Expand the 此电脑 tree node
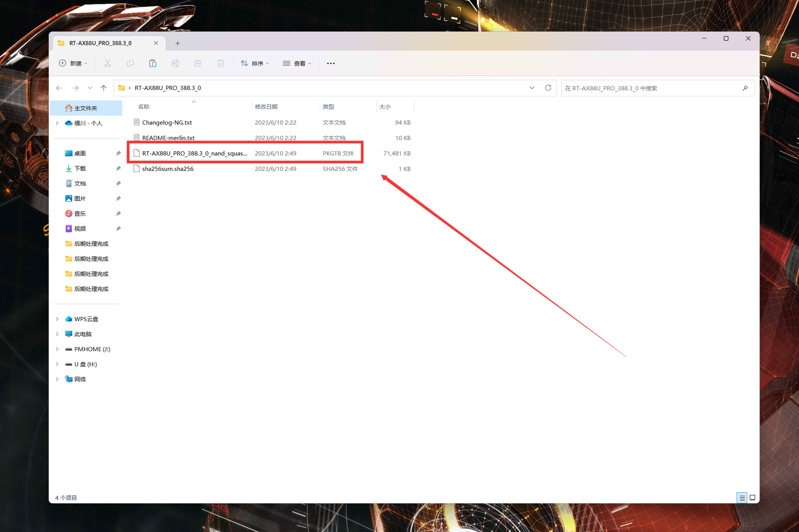 57,334
